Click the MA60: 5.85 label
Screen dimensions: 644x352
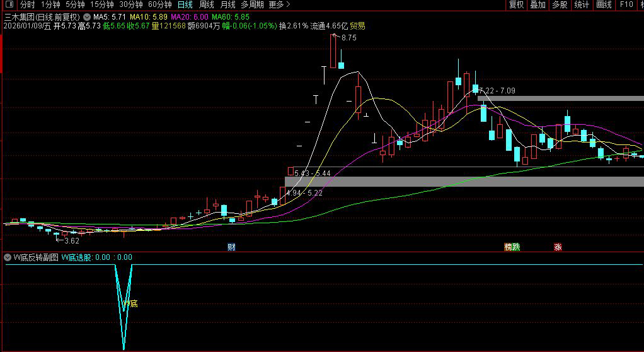231,17
